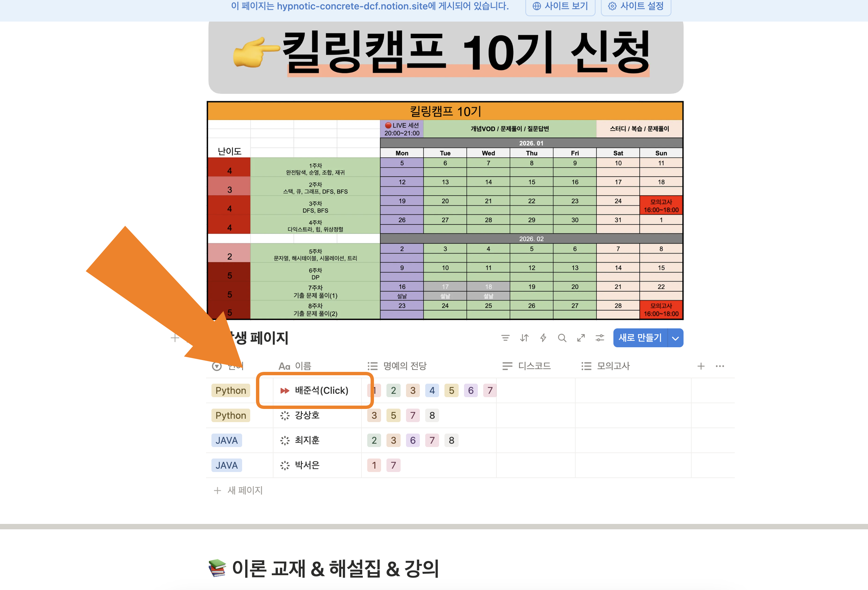This screenshot has width=868, height=590.
Task: Click the red double-arrow icon next to 배준석(Click)
Action: click(285, 390)
